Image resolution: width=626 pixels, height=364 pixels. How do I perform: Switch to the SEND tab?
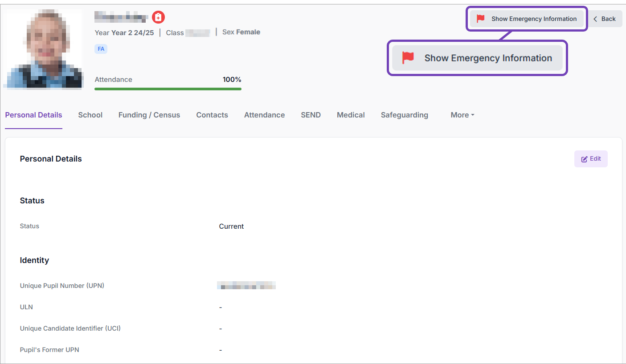(311, 115)
